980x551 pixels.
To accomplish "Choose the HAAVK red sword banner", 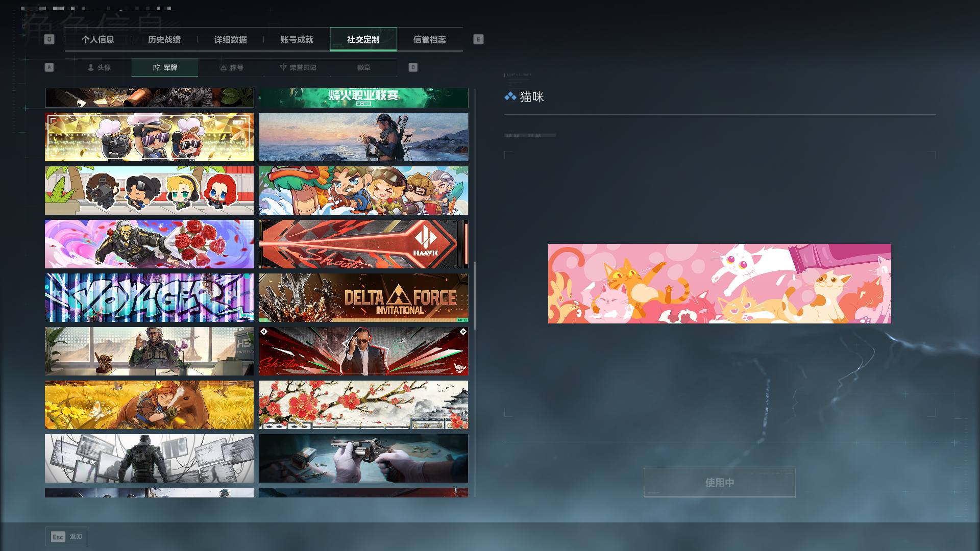I will click(x=363, y=244).
